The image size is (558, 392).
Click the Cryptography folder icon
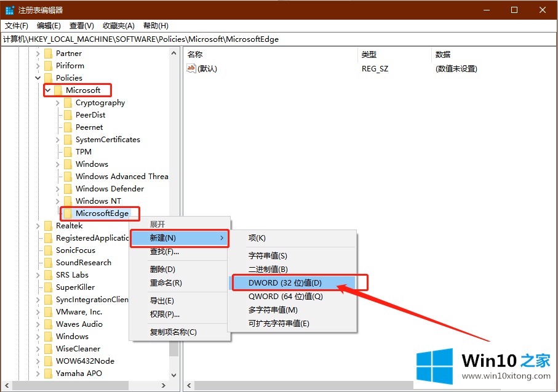tap(68, 103)
